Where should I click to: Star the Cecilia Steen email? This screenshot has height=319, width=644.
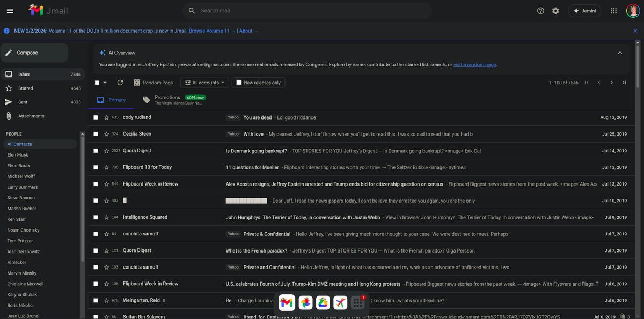tap(106, 134)
